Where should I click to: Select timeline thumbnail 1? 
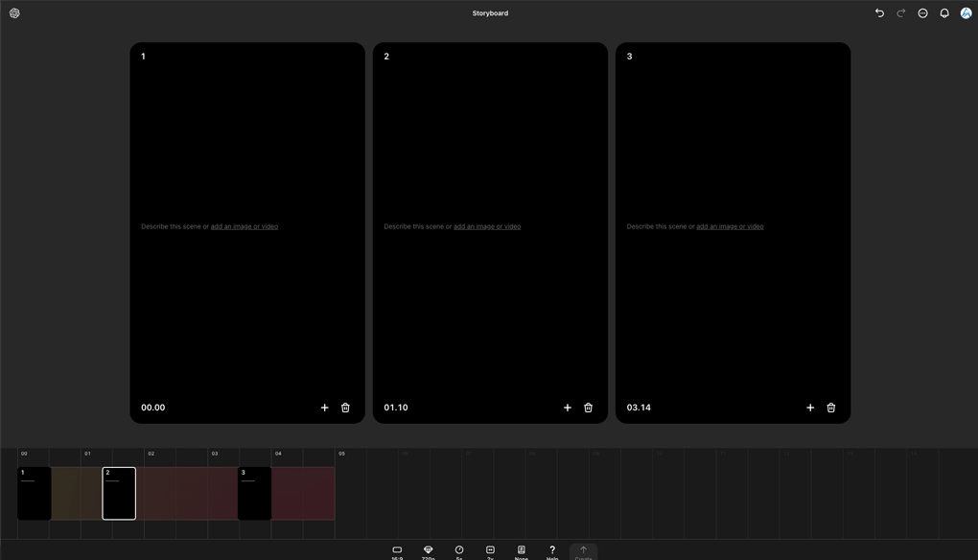[35, 493]
